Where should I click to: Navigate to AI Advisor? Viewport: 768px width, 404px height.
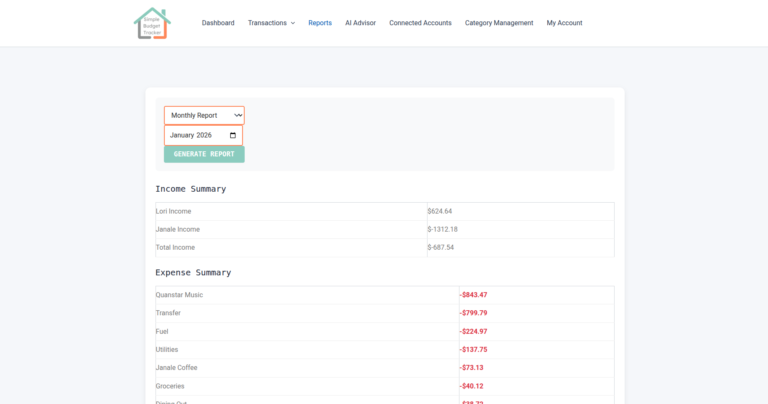pos(360,23)
